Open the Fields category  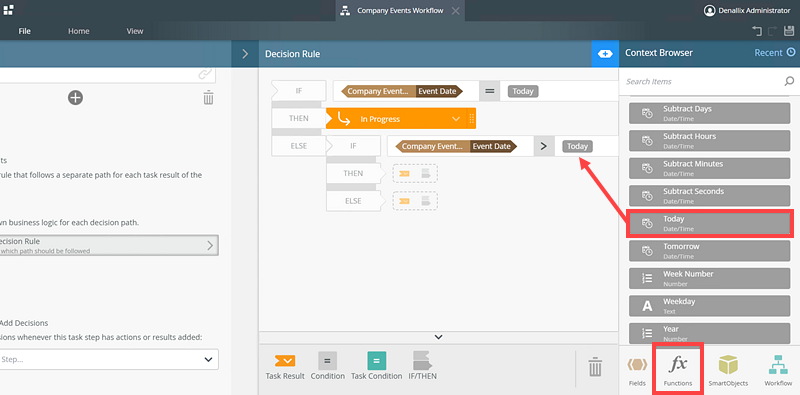(x=637, y=371)
